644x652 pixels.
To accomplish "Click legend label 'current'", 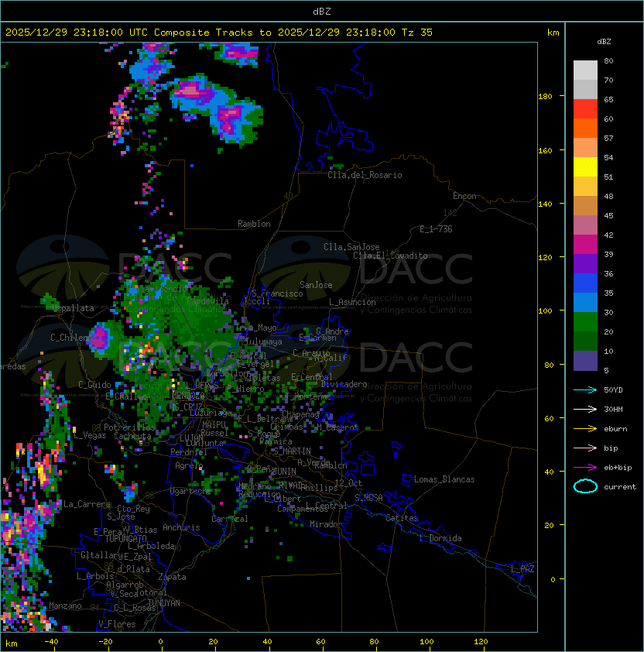I will tap(620, 486).
